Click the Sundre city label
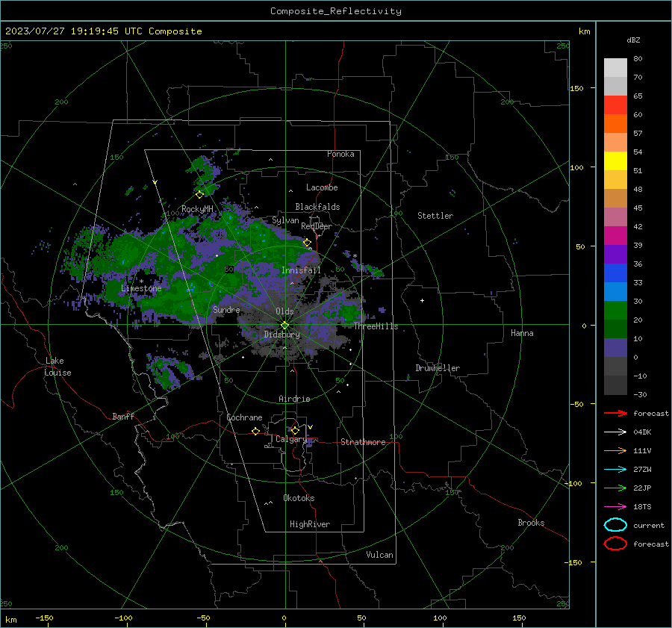672x628 pixels. [x=226, y=309]
